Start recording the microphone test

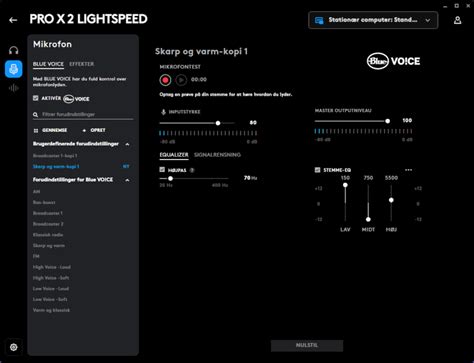coord(165,80)
